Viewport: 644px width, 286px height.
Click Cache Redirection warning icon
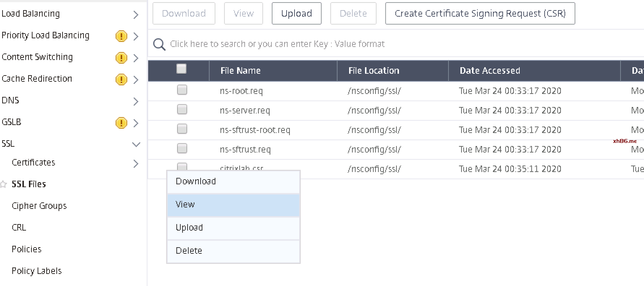pos(121,80)
